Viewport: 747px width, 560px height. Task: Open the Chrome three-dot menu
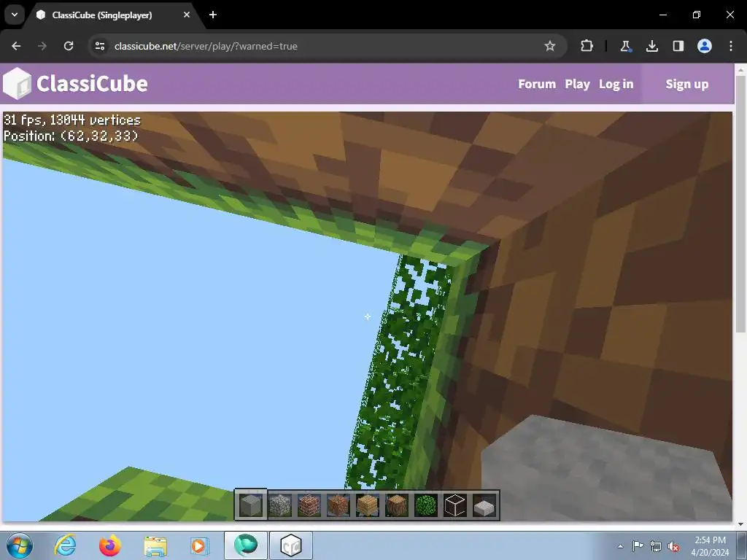pyautogui.click(x=731, y=46)
